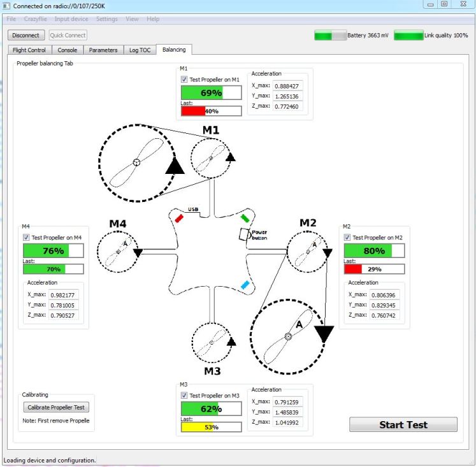Toggle Test Propeller on M4 checkbox
This screenshot has width=476, height=467.
(27, 238)
